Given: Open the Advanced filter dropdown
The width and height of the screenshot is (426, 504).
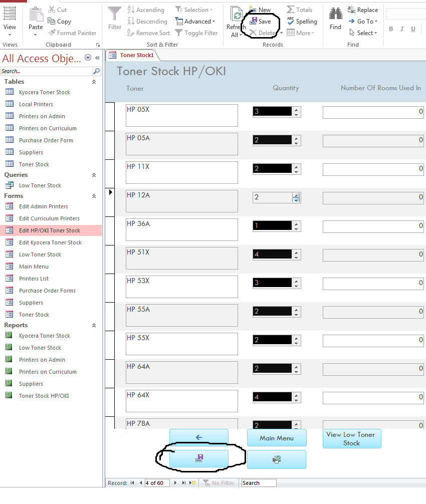Looking at the screenshot, I should point(214,22).
